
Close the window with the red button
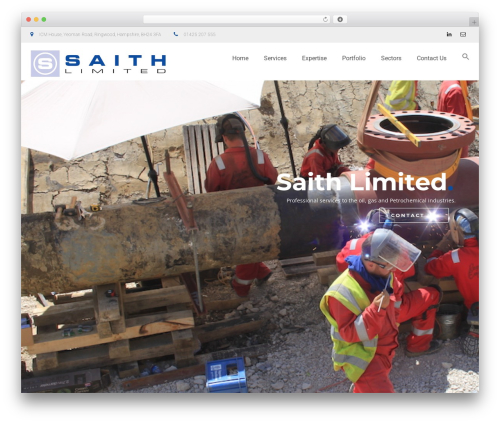(x=29, y=19)
